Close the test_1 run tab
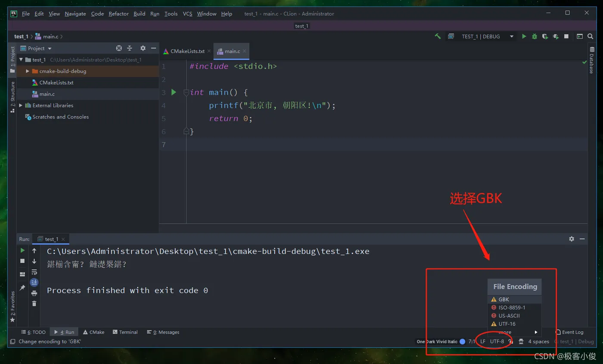The height and width of the screenshot is (364, 603). click(x=63, y=239)
